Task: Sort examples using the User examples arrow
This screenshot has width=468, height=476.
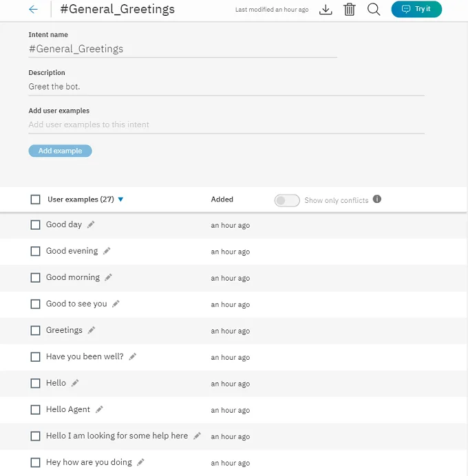Action: coord(120,199)
